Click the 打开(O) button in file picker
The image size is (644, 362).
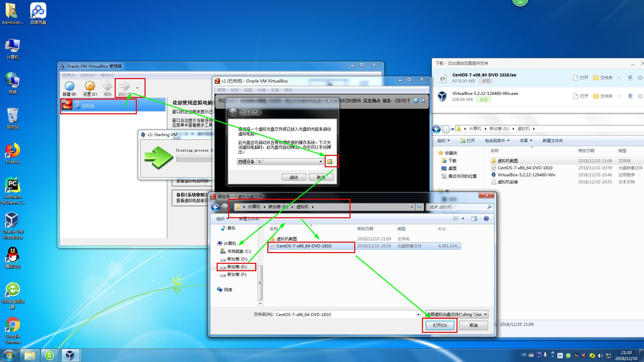pos(440,325)
